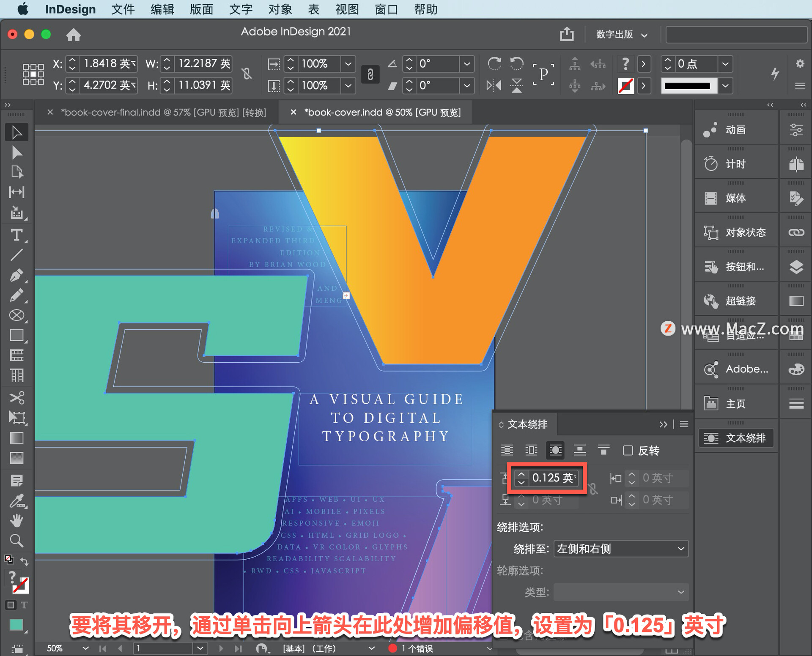
Task: Enable the 反转 (Invert) checkbox
Action: tap(628, 451)
